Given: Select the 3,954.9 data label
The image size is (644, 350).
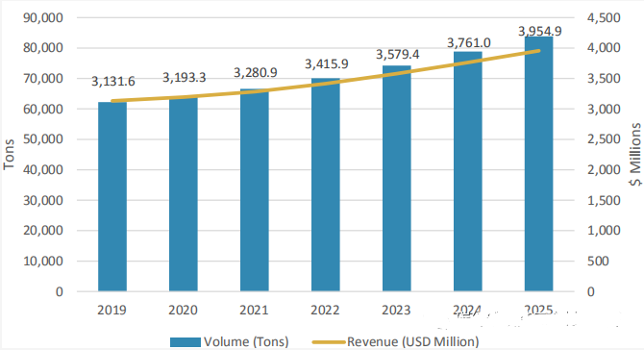Looking at the screenshot, I should tap(540, 31).
